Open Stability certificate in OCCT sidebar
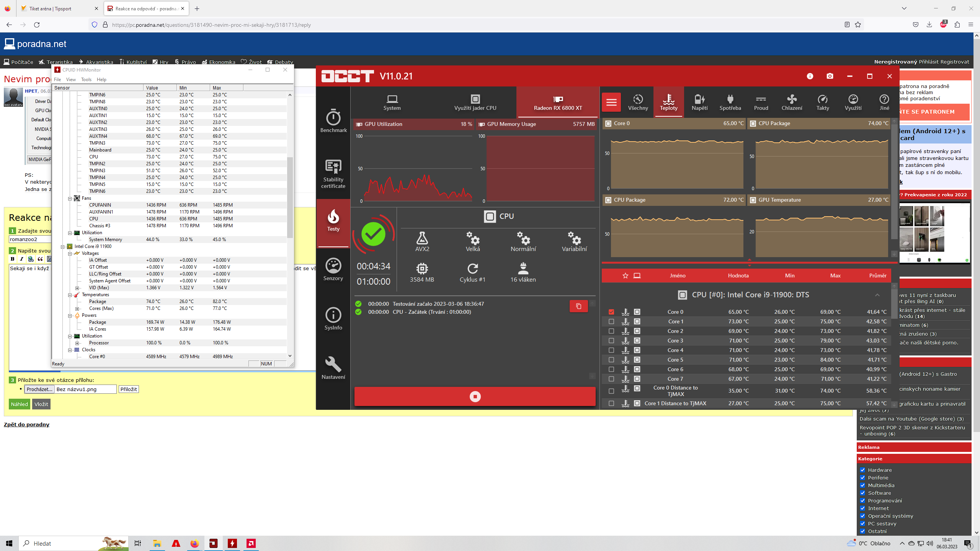The image size is (980, 551). click(333, 173)
